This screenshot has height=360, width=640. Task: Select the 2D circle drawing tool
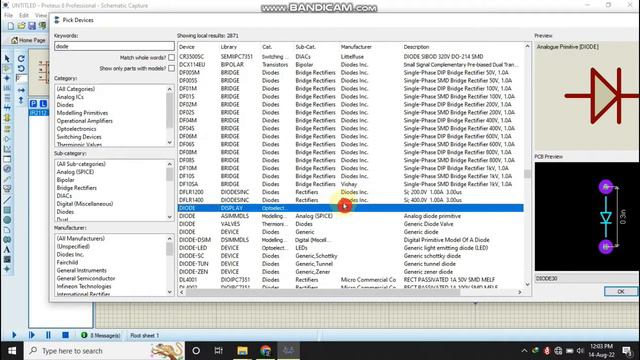(7, 220)
